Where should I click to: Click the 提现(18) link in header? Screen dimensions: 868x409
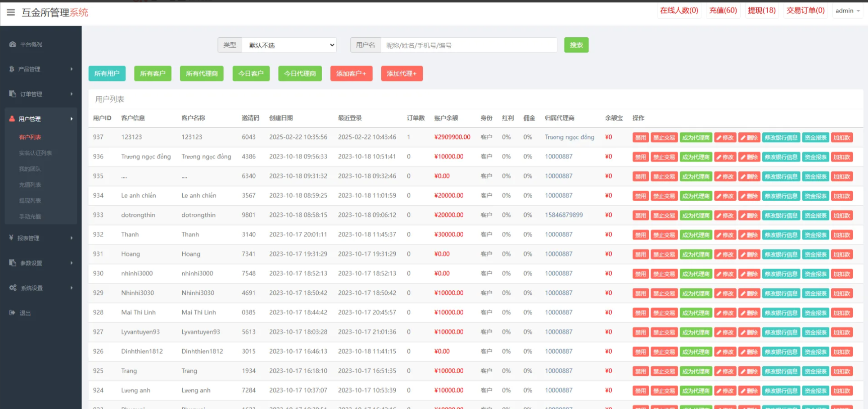761,11
